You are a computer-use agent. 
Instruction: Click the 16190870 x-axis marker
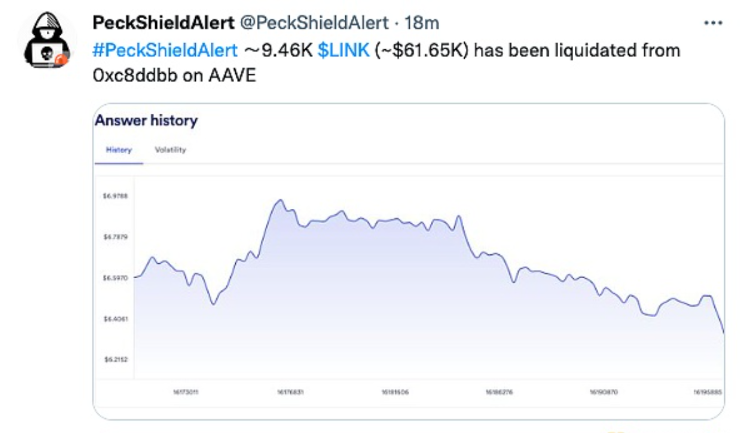point(602,393)
